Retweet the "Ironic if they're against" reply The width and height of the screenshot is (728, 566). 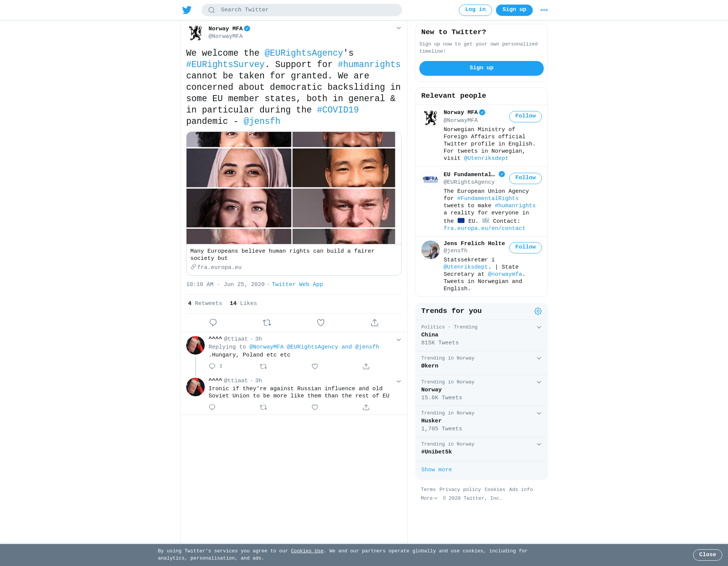(x=264, y=407)
